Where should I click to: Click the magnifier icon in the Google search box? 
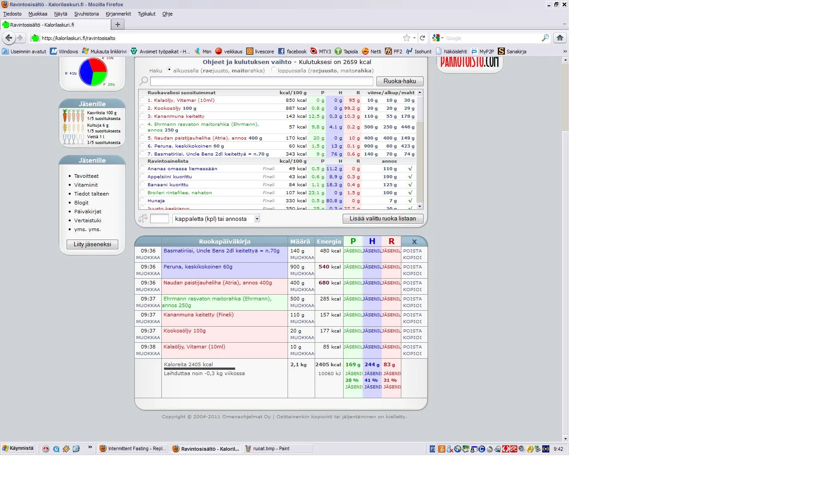coord(545,38)
